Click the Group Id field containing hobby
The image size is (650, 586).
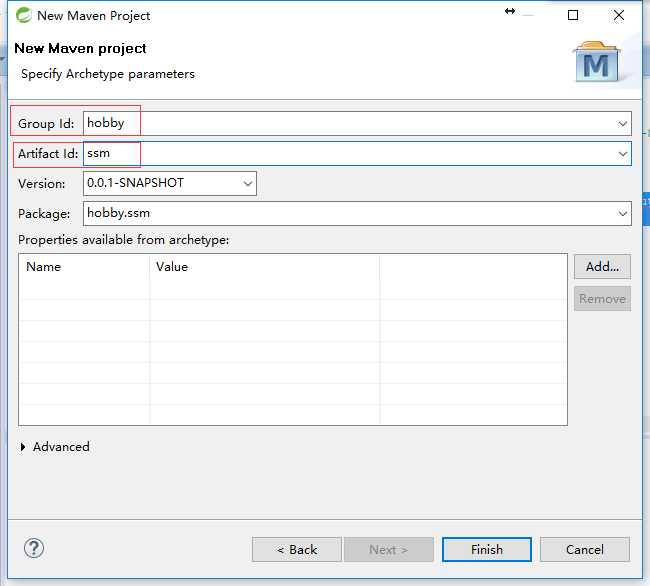(357, 123)
